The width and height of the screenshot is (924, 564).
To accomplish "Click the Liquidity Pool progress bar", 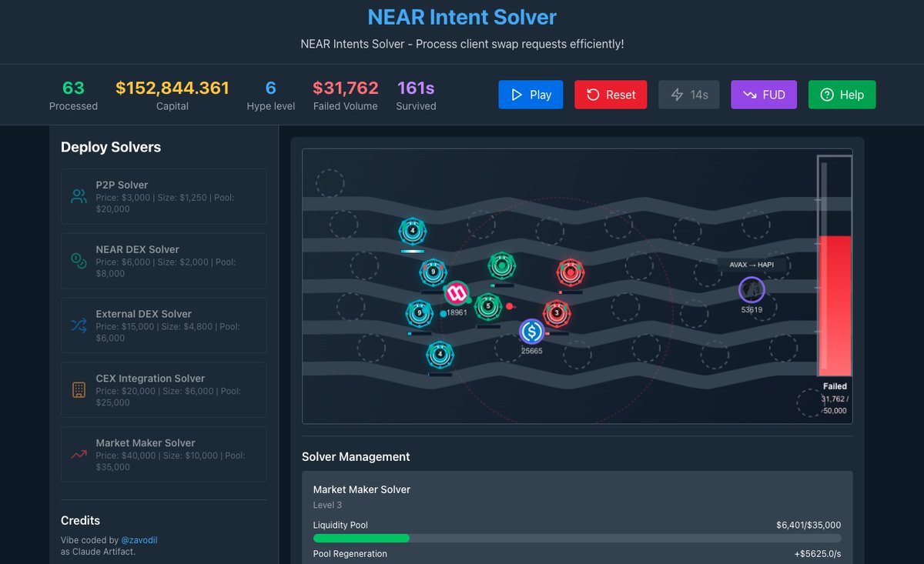I will point(577,539).
